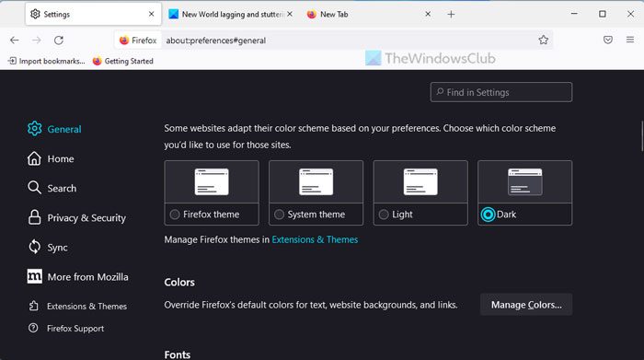Close the Settings tab

click(x=151, y=14)
